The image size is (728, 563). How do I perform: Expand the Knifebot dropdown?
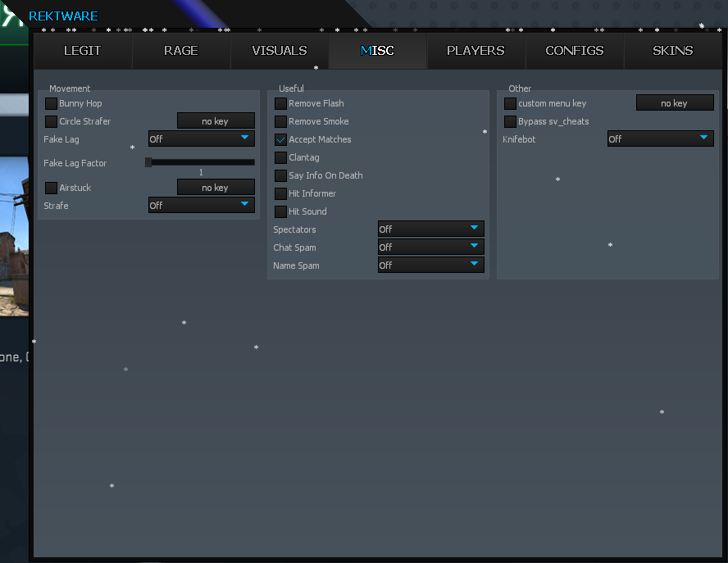tap(661, 138)
